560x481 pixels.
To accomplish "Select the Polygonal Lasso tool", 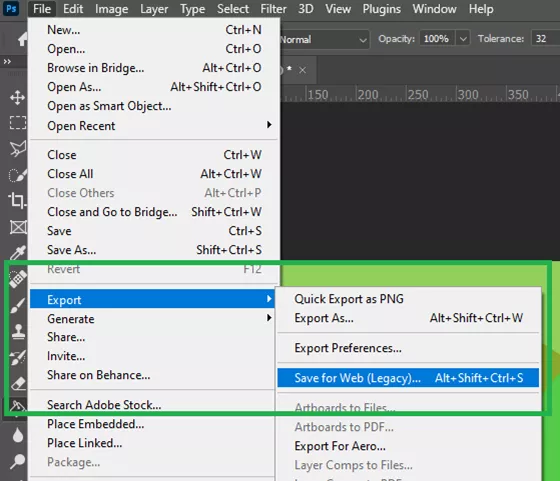I will click(x=17, y=149).
